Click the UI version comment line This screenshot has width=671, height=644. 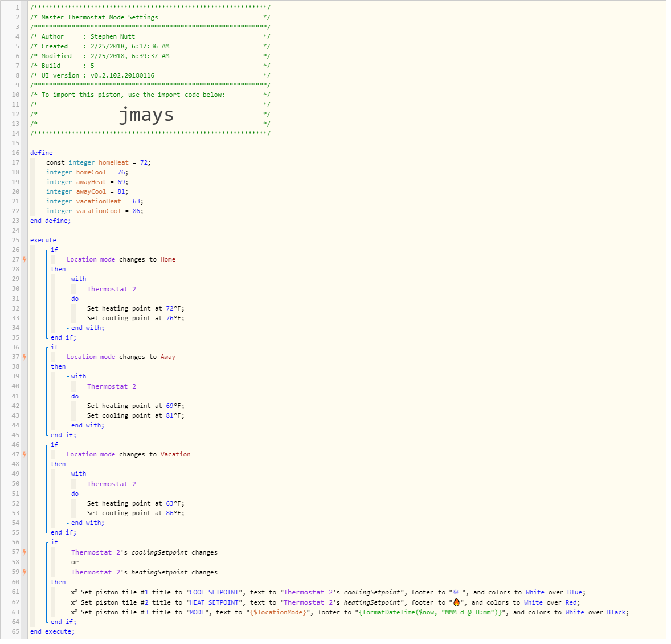[150, 75]
